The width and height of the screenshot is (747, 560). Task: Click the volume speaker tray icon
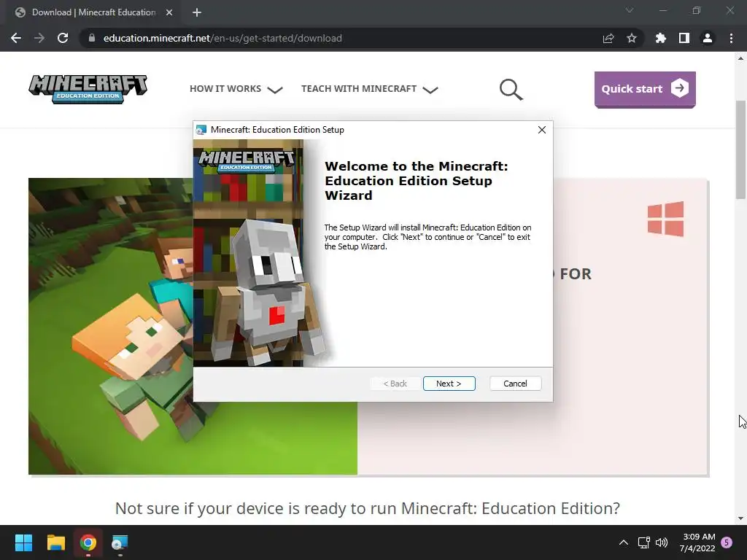pyautogui.click(x=661, y=542)
